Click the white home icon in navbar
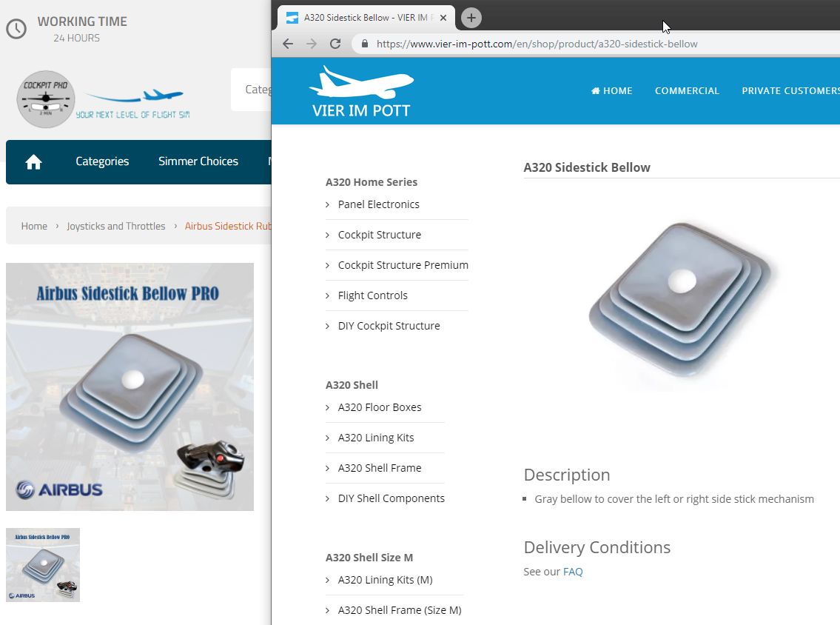 click(33, 161)
